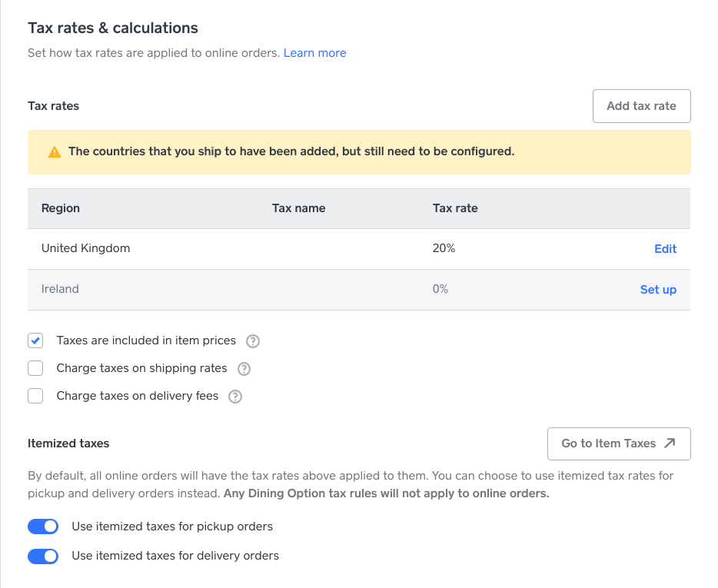Viewport: 718px width, 588px height.
Task: Click the 'Tax rate' column header
Action: click(x=455, y=208)
